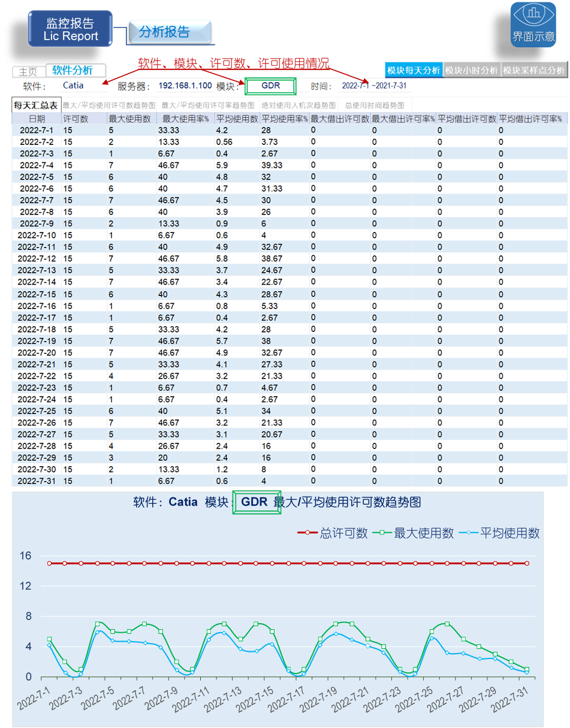Viewport: 570px width, 728px height.
Task: Select the 2022-7-31 date cell
Action: click(x=37, y=481)
